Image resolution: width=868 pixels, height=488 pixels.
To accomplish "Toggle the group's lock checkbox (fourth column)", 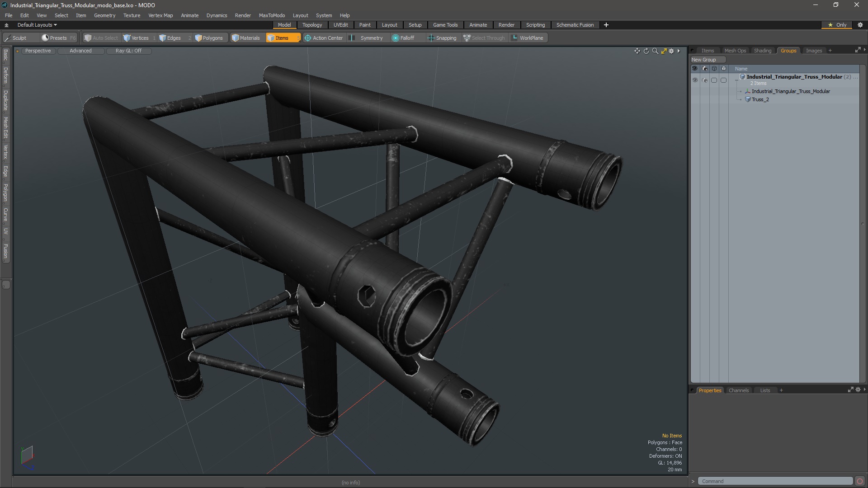I will 723,80.
